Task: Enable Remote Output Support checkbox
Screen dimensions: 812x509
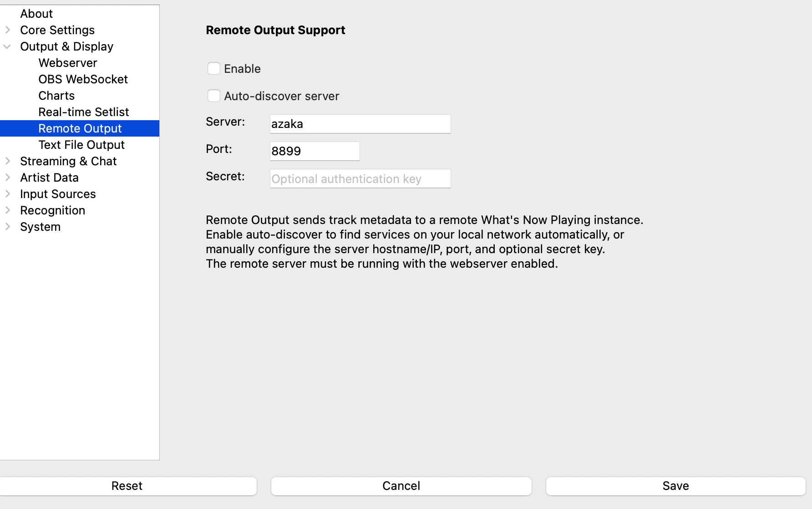Action: tap(214, 69)
